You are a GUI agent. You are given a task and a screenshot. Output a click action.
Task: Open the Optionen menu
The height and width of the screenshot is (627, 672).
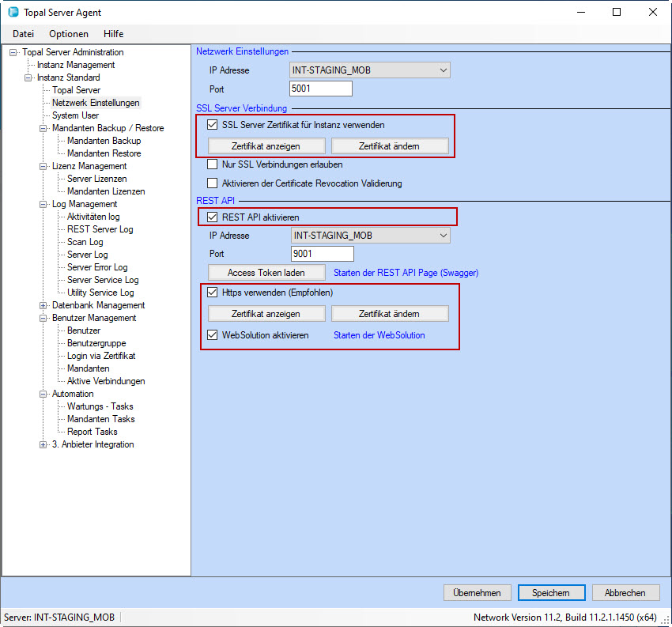point(69,34)
